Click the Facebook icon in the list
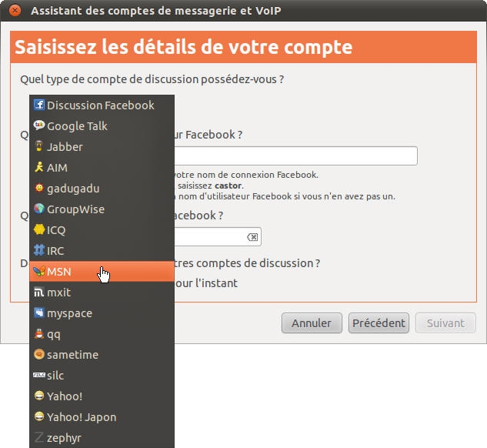The width and height of the screenshot is (487, 448). pos(39,105)
